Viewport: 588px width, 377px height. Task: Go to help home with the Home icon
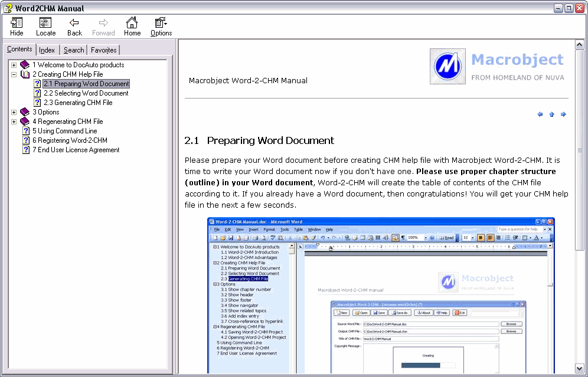132,26
